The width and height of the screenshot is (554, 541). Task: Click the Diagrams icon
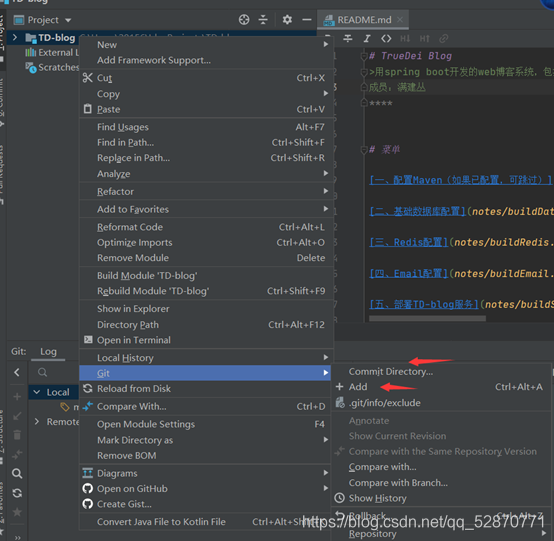(88, 473)
